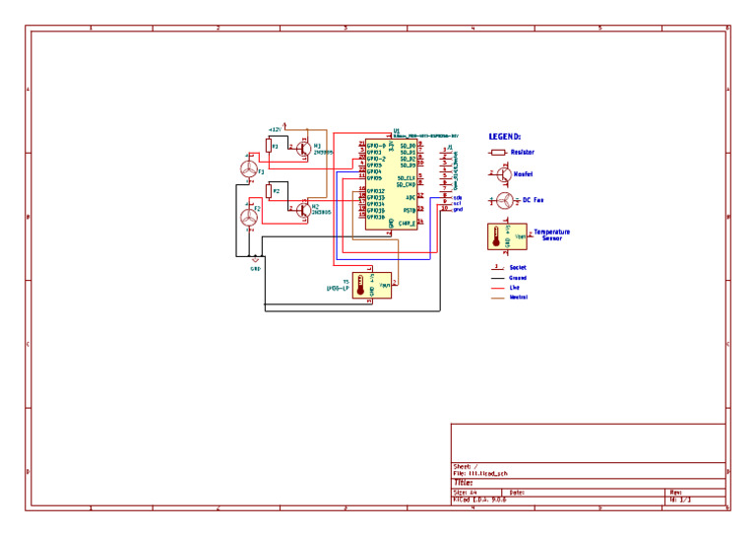Click the legend DC Fan symbol
The image size is (756, 535).
click(505, 200)
